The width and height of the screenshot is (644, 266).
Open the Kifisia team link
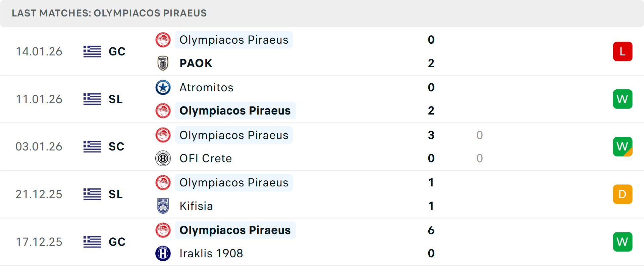click(196, 206)
